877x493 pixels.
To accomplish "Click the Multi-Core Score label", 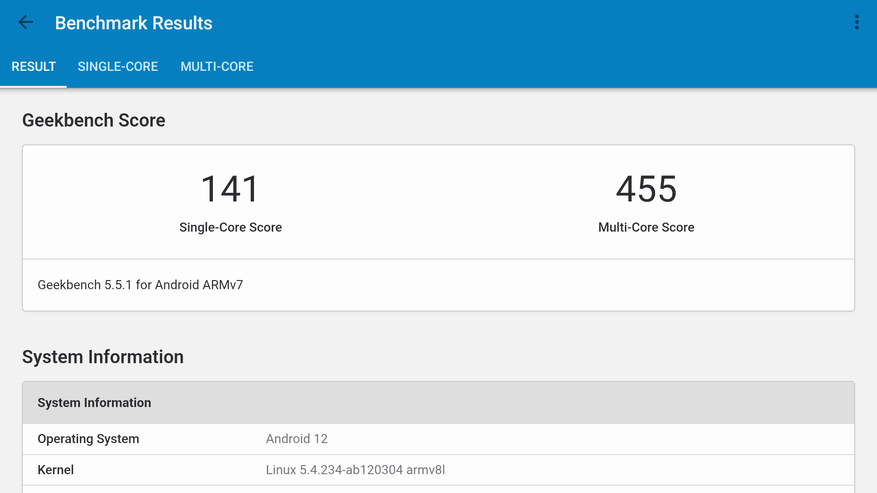I will (x=646, y=228).
